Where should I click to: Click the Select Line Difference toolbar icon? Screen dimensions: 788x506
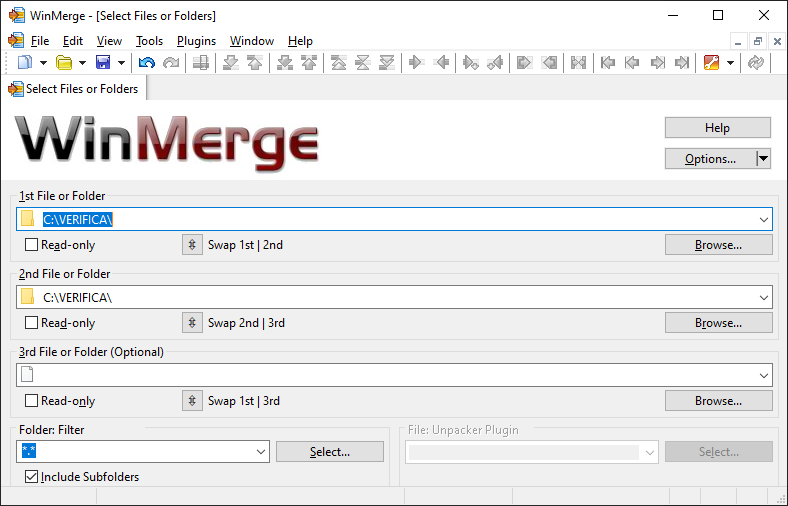pos(201,62)
